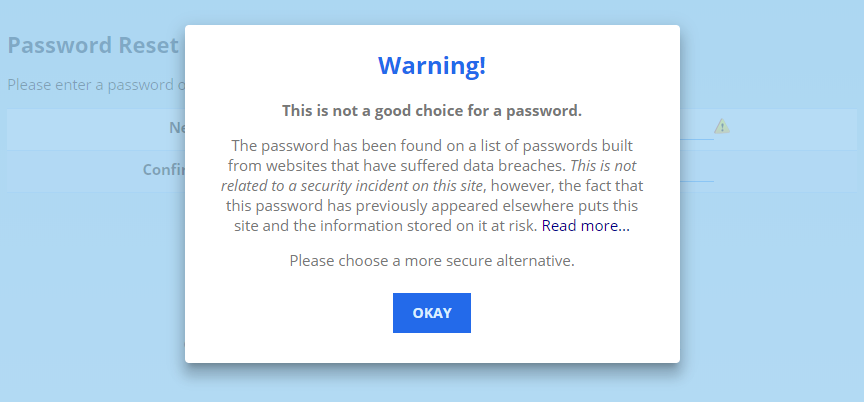The width and height of the screenshot is (864, 402).
Task: Click the OKAY button
Action: tap(431, 313)
